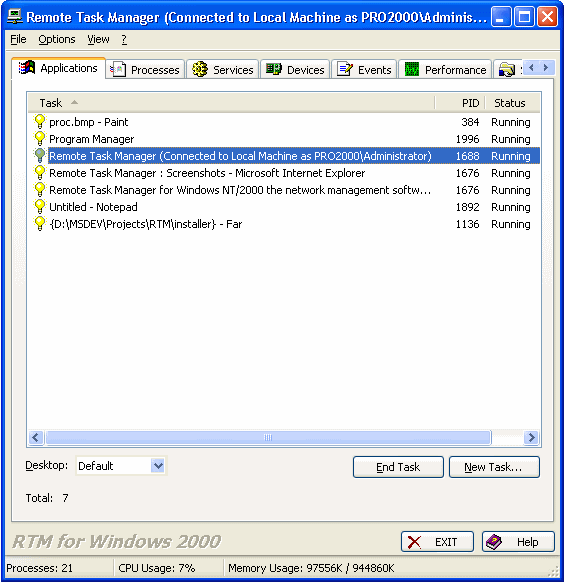Click the title bar computer icon
The image size is (565, 583).
tap(14, 17)
